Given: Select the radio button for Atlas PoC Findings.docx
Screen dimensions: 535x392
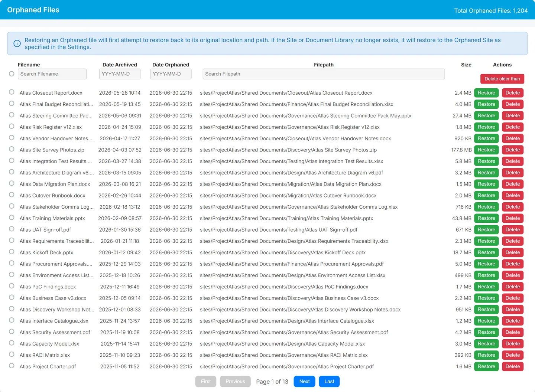Looking at the screenshot, I should click(12, 286).
